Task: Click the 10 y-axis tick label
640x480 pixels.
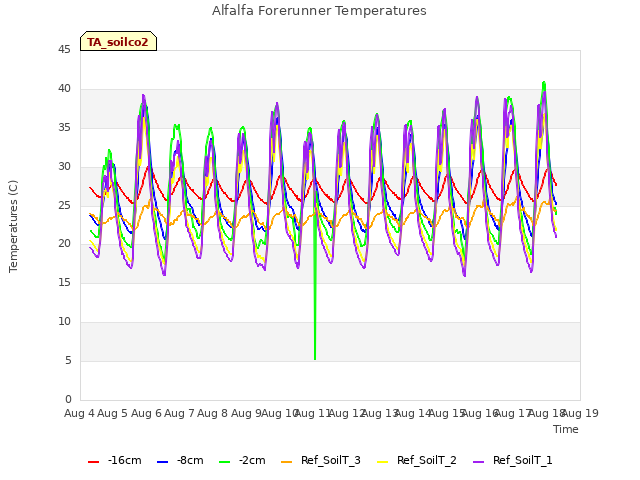Action: (64, 321)
